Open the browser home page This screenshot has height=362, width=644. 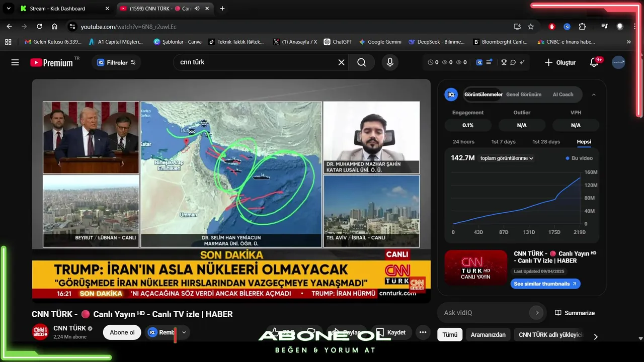point(54,26)
